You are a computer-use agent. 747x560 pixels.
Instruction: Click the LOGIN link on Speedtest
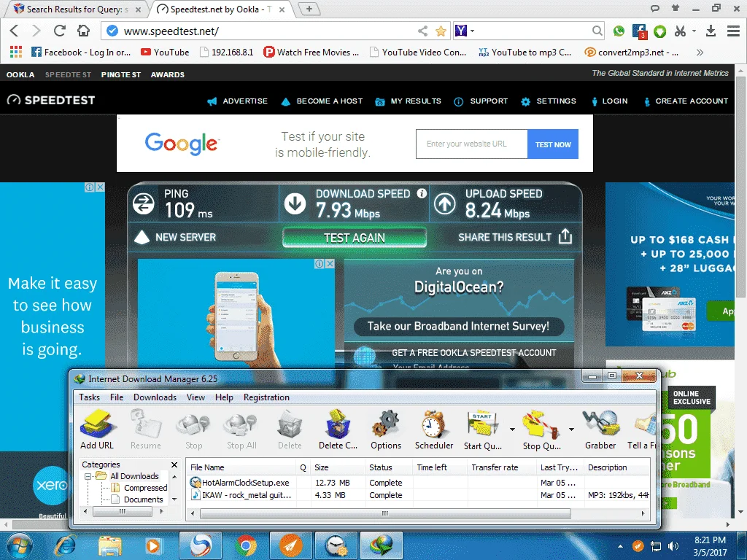click(609, 101)
